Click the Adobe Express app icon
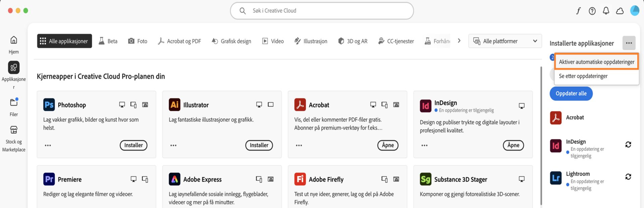This screenshot has height=208, width=644. pos(174,179)
